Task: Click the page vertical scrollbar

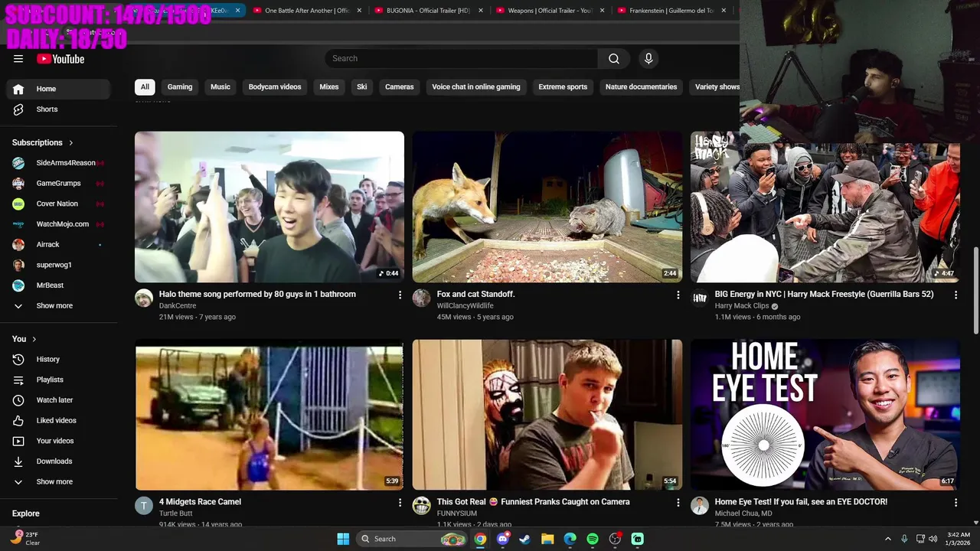Action: (975, 291)
